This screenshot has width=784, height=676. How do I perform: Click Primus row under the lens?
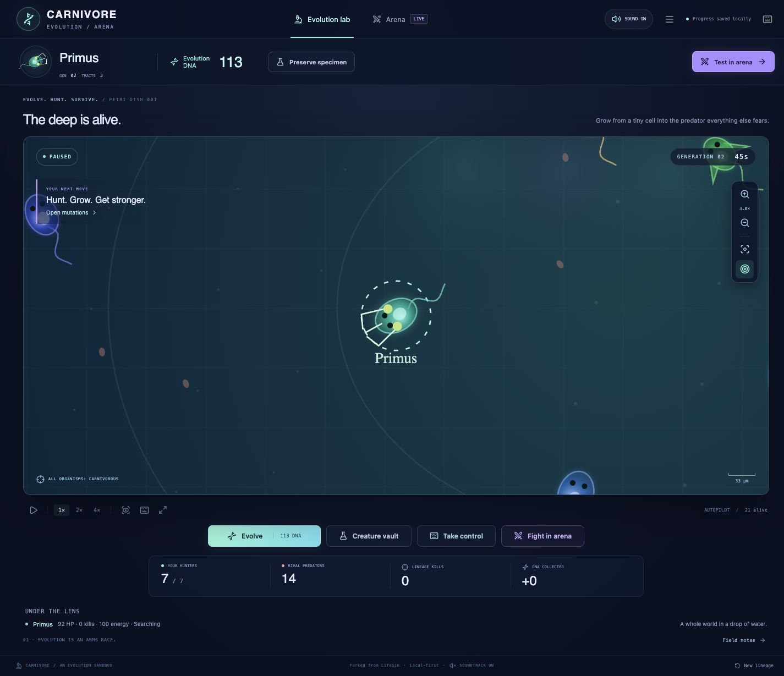point(92,624)
